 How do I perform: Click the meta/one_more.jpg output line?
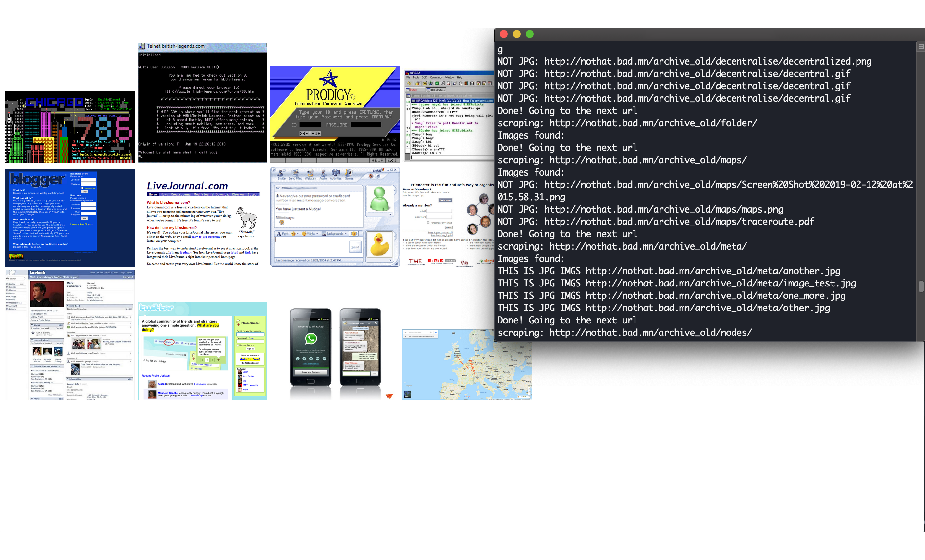671,295
